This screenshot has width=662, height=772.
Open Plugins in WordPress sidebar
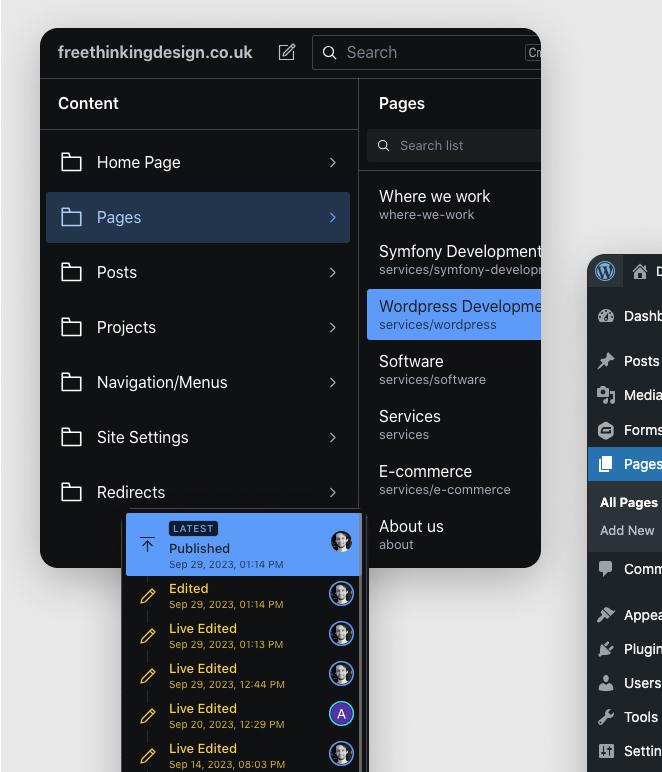click(625, 649)
